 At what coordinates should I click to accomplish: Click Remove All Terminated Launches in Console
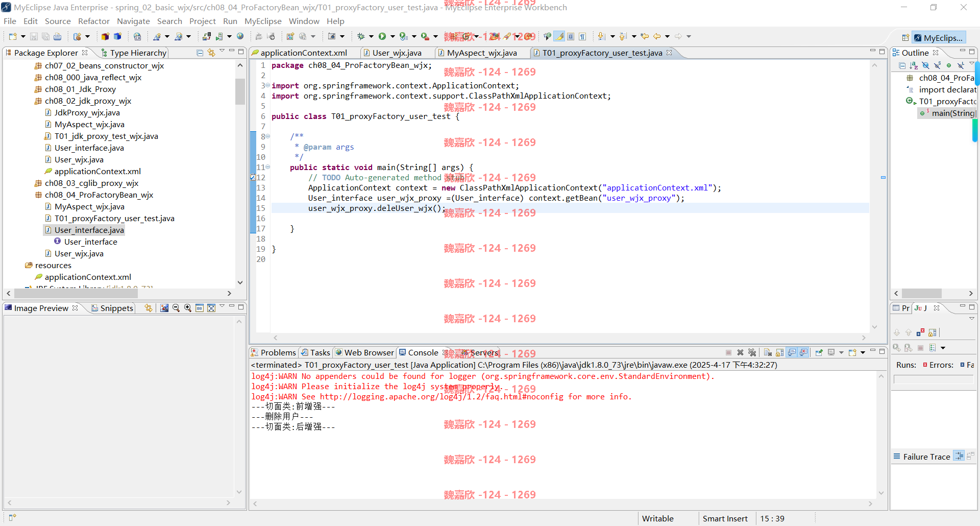point(752,352)
